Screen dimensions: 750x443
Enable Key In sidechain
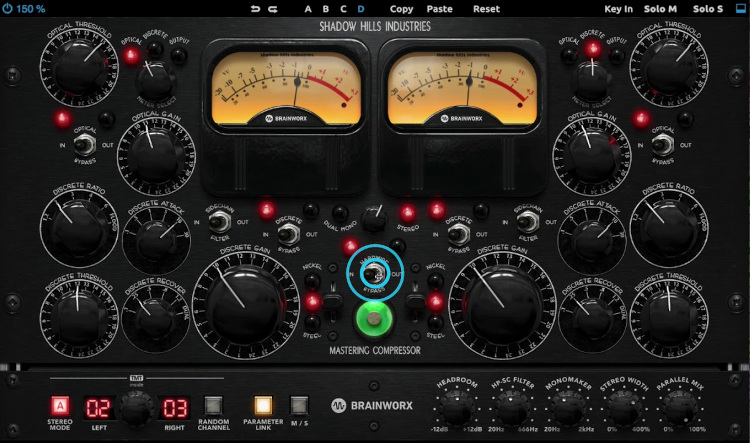click(x=618, y=9)
